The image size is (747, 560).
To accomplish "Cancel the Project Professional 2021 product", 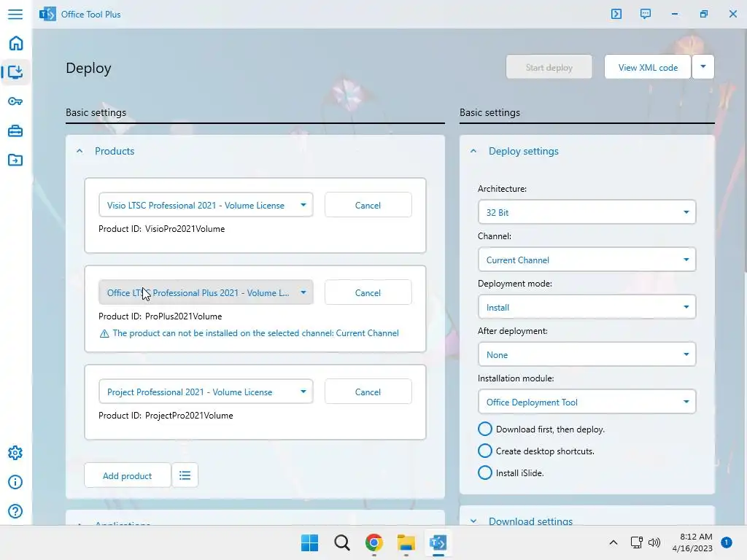I will tap(368, 392).
